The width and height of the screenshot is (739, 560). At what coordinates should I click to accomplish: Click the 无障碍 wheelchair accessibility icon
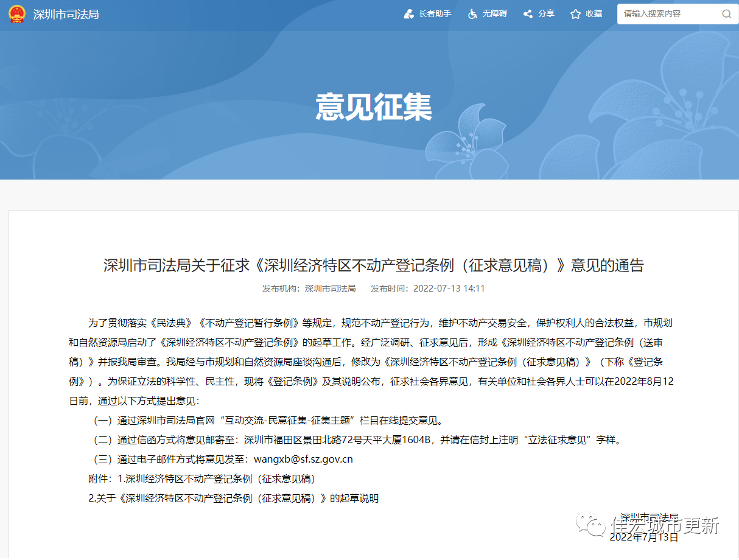point(472,13)
